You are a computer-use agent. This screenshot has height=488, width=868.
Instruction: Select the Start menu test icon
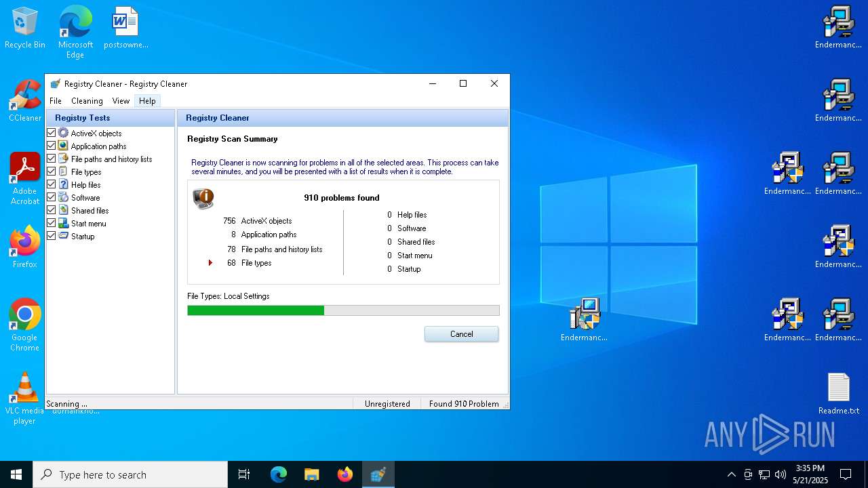pos(63,223)
